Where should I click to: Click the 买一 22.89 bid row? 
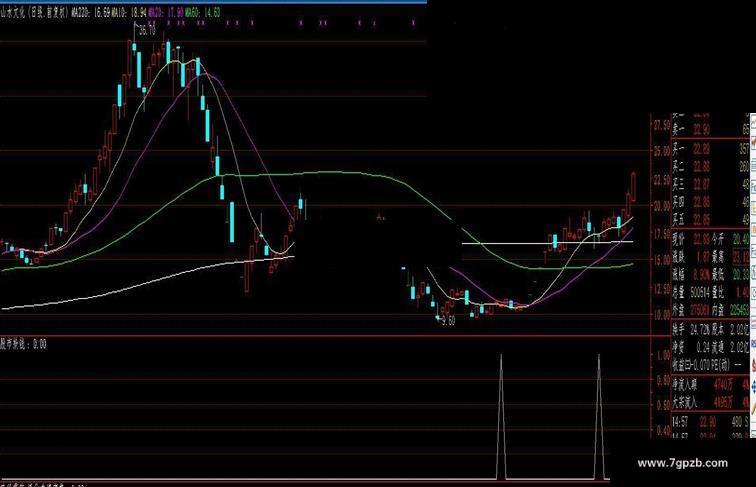(711, 150)
